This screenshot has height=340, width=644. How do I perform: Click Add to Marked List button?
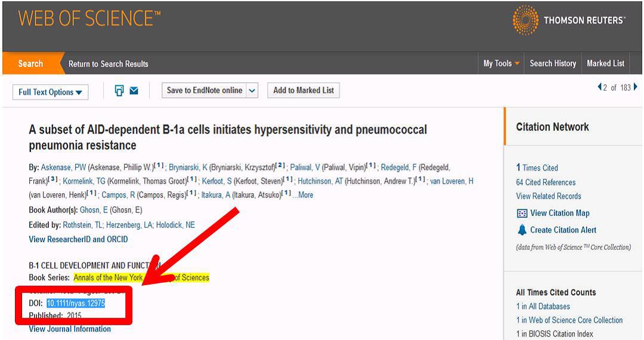coord(304,90)
